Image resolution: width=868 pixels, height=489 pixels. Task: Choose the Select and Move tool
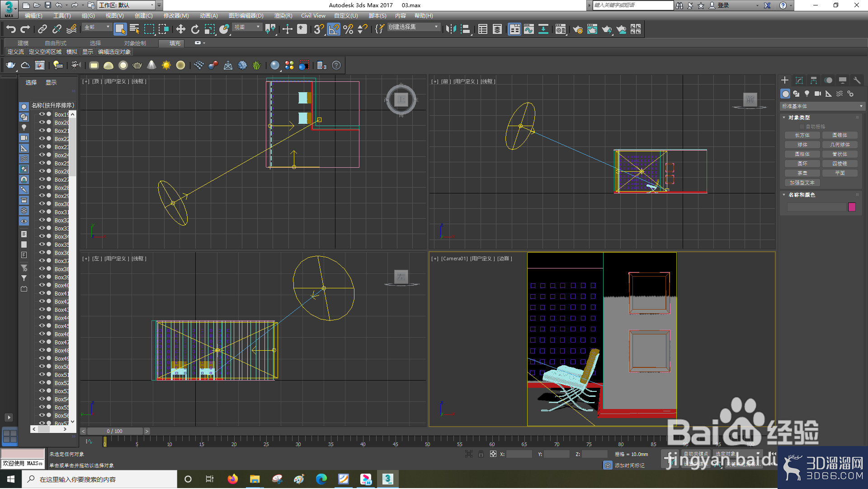tap(181, 29)
